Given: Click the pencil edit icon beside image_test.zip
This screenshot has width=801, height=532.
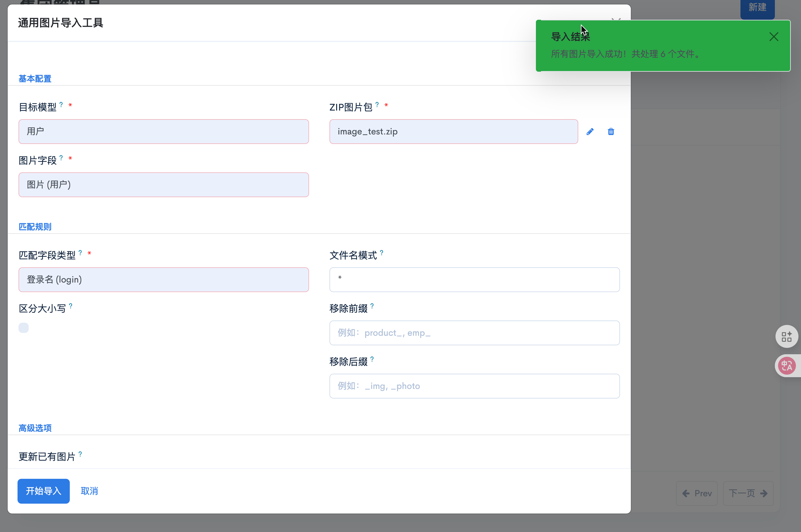Looking at the screenshot, I should click(x=590, y=132).
